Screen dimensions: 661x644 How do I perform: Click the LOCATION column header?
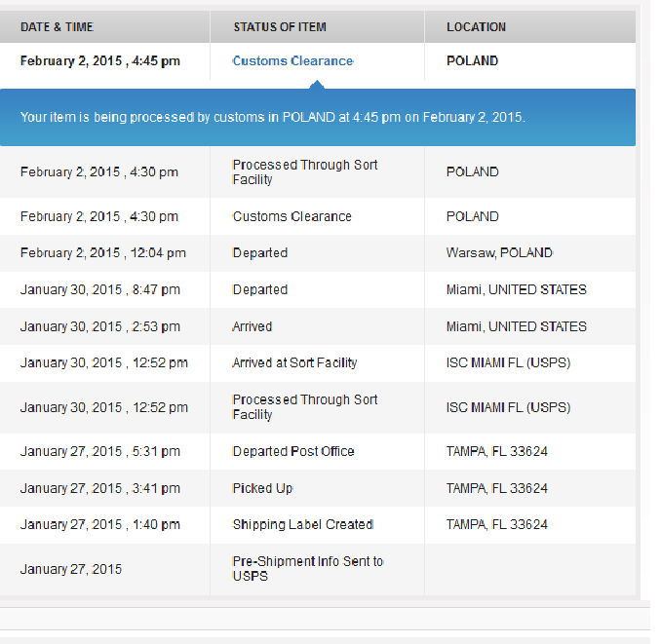pyautogui.click(x=476, y=27)
